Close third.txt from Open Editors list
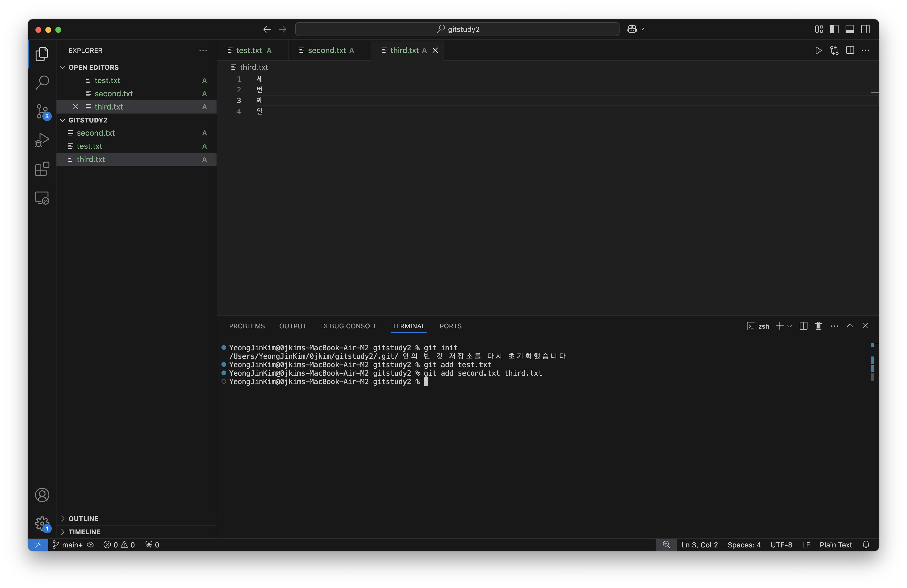Image resolution: width=907 pixels, height=588 pixels. 75,107
